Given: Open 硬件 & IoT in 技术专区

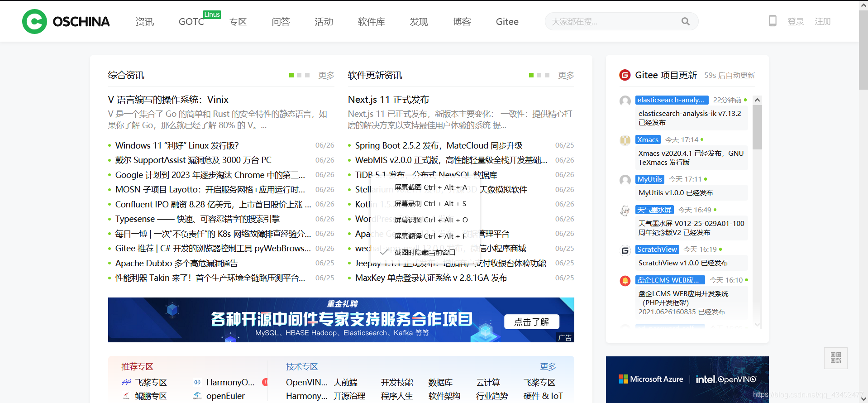Looking at the screenshot, I should [x=543, y=396].
